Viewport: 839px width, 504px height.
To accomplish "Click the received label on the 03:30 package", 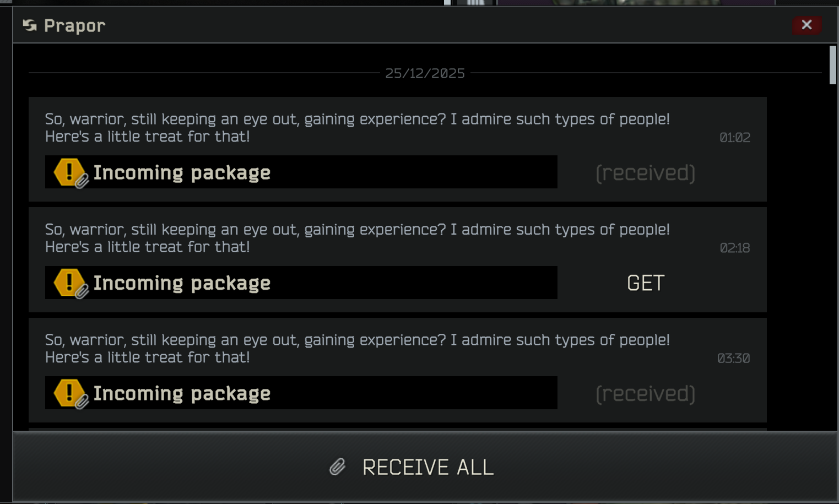I will (646, 394).
